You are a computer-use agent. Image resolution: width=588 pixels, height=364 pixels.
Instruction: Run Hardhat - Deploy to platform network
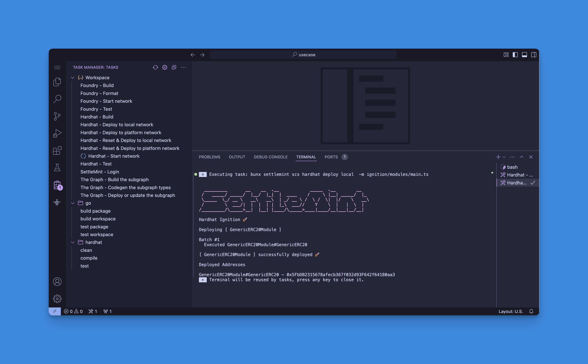pyautogui.click(x=121, y=133)
